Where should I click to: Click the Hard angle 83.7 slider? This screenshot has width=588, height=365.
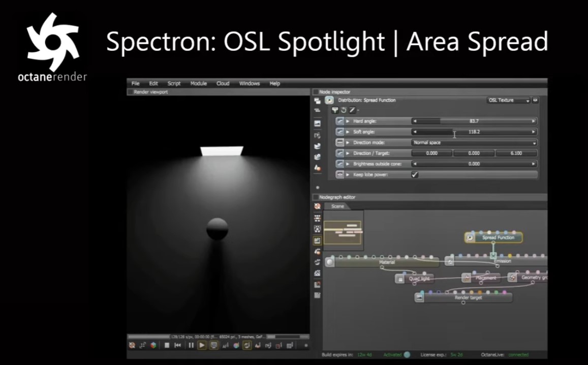point(474,121)
